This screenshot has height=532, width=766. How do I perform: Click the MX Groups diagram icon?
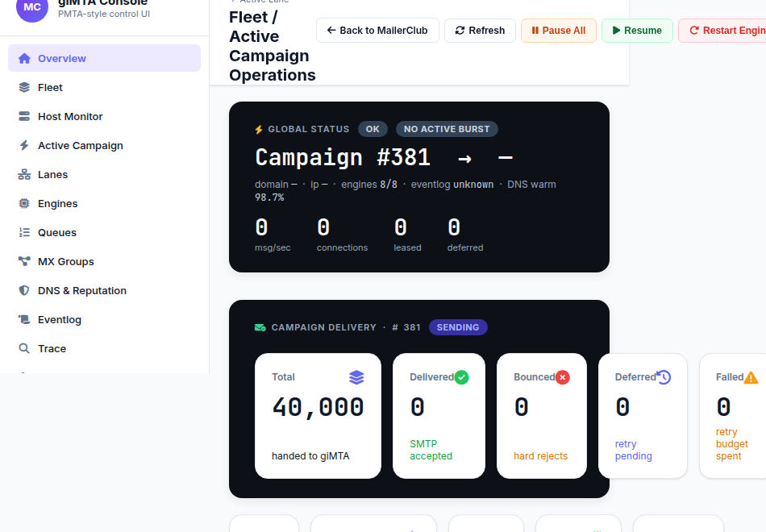point(24,261)
